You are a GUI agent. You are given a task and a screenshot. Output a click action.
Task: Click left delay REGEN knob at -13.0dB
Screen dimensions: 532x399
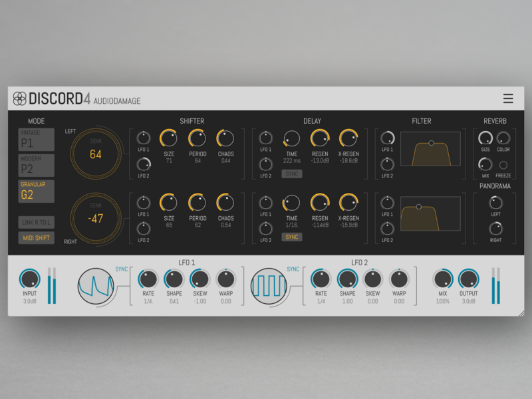[x=320, y=138]
